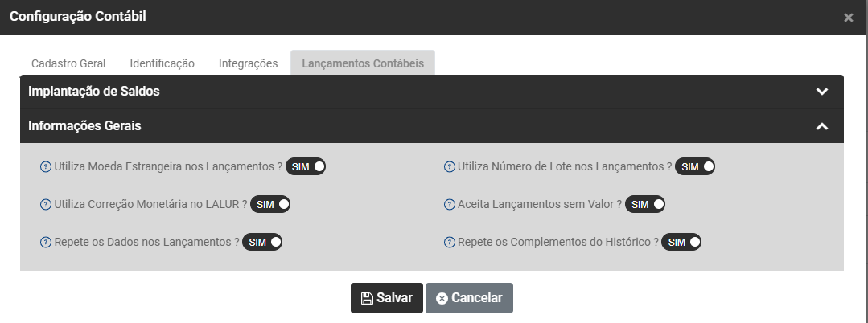The height and width of the screenshot is (323, 868).
Task: Toggle Repete os Complementos do Histórico switch
Action: pyautogui.click(x=681, y=242)
